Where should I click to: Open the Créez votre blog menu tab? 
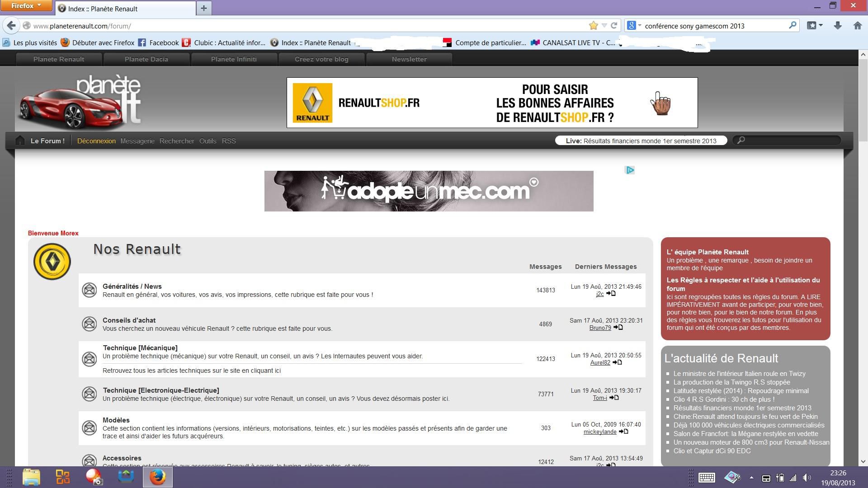(x=321, y=59)
